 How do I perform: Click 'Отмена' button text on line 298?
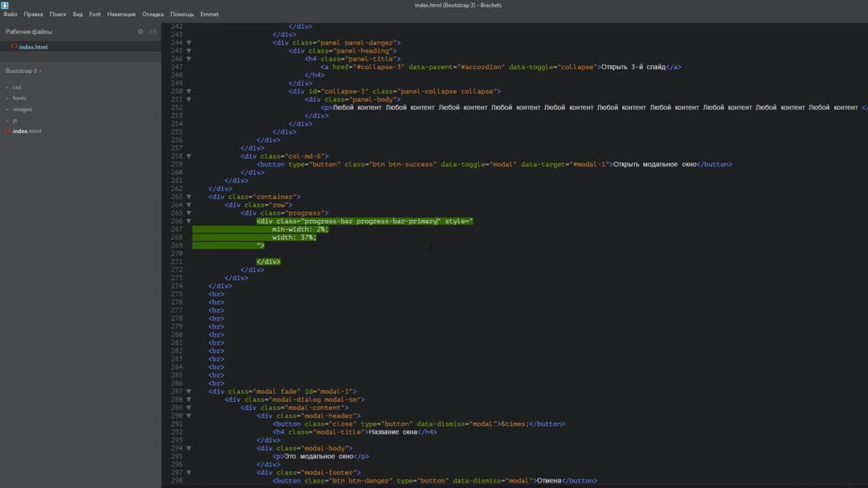[x=549, y=481]
